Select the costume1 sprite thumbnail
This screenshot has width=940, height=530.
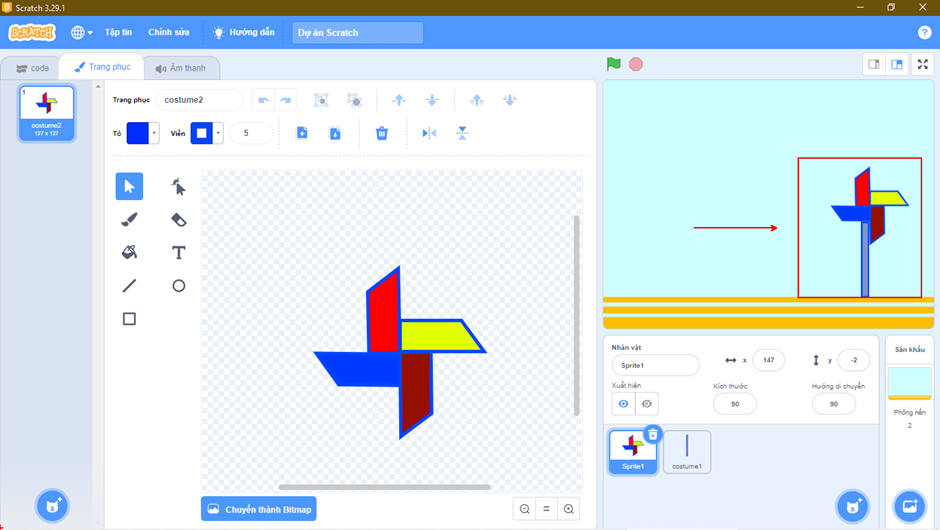pos(687,451)
